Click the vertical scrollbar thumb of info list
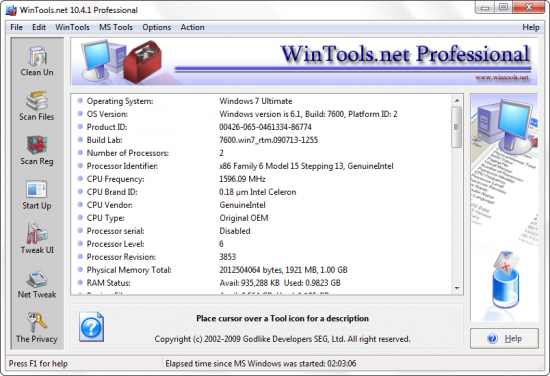The height and width of the screenshot is (376, 550). tap(457, 127)
